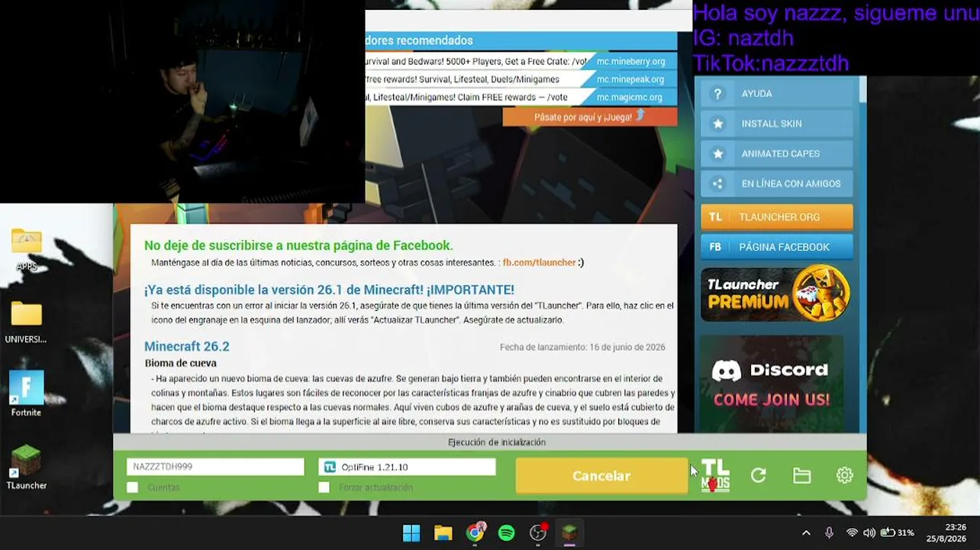Select the UNIVERSI... folder on the desktop
The image size is (980, 550).
click(26, 322)
